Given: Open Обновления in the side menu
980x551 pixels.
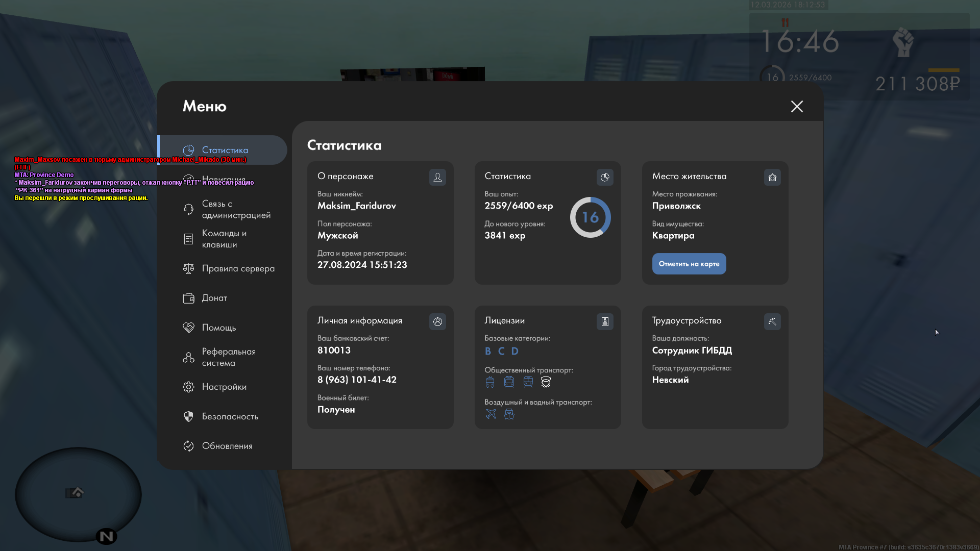Looking at the screenshot, I should tap(227, 446).
